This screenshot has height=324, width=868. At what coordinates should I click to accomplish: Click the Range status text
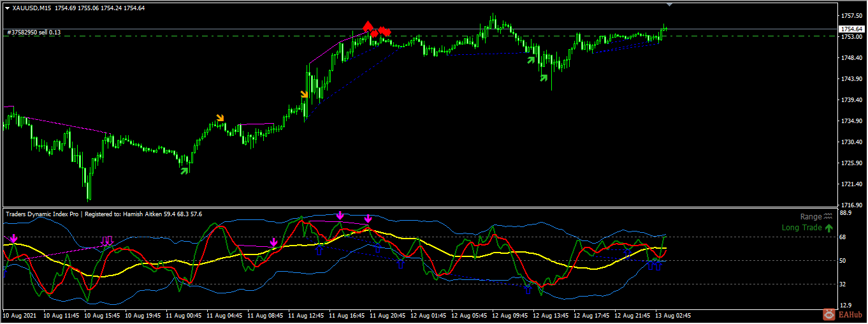point(811,217)
